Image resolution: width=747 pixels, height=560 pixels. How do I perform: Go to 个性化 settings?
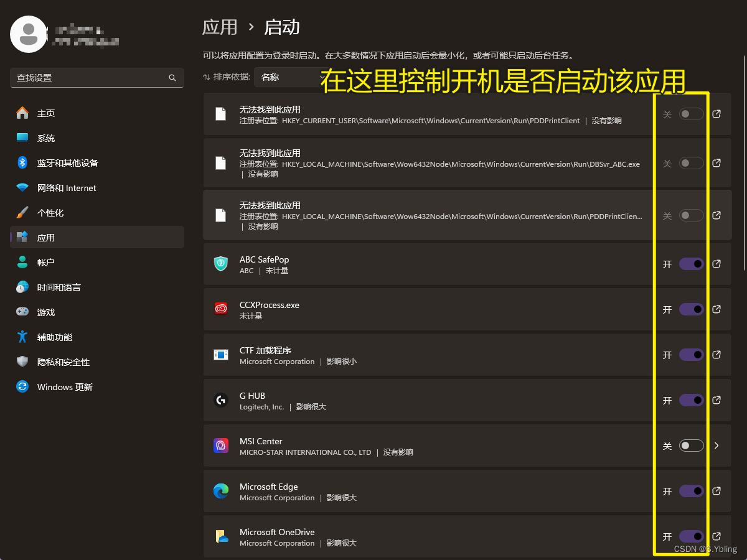click(97, 213)
